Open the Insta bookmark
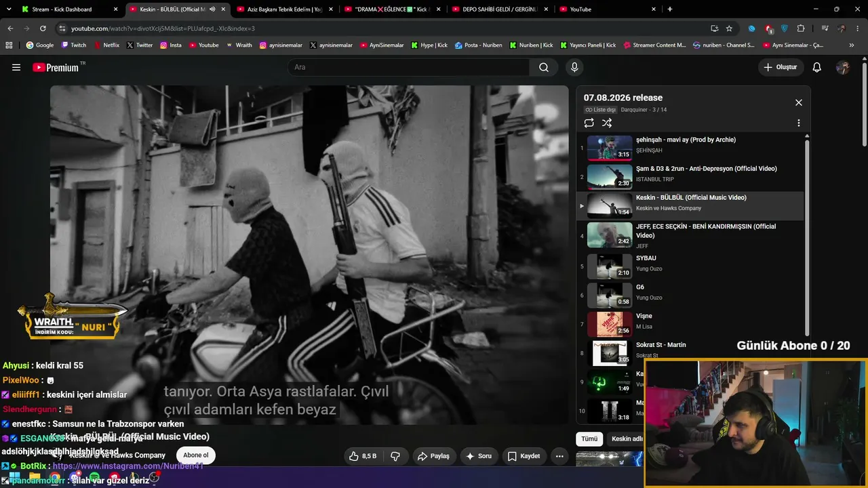This screenshot has width=868, height=488. [x=171, y=45]
